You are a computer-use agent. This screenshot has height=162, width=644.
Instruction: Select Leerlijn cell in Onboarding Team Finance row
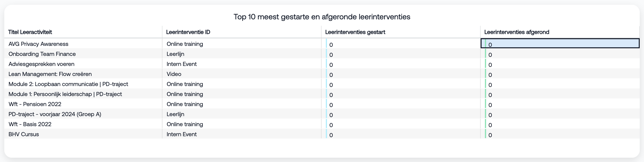click(x=175, y=54)
